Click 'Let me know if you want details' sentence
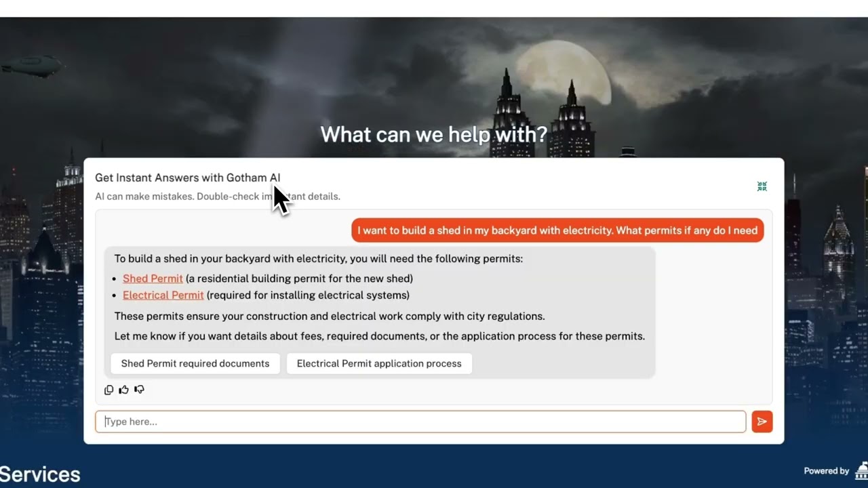Image resolution: width=868 pixels, height=488 pixels. pos(380,336)
